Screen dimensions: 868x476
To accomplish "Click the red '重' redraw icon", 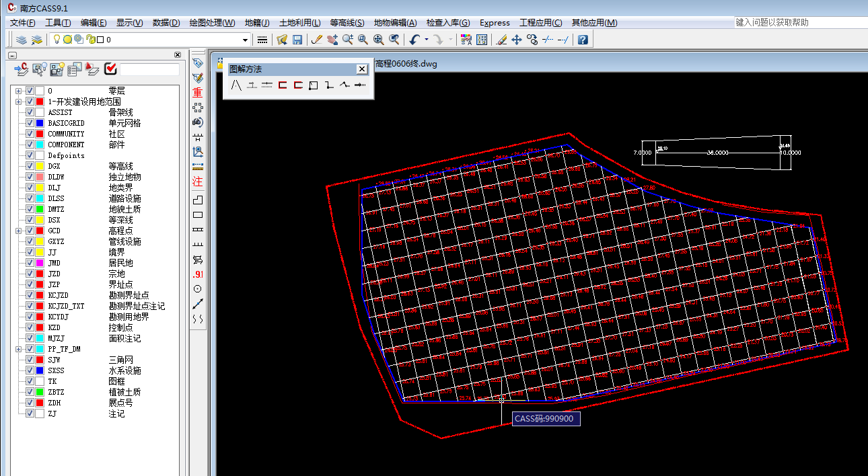I will (x=197, y=92).
